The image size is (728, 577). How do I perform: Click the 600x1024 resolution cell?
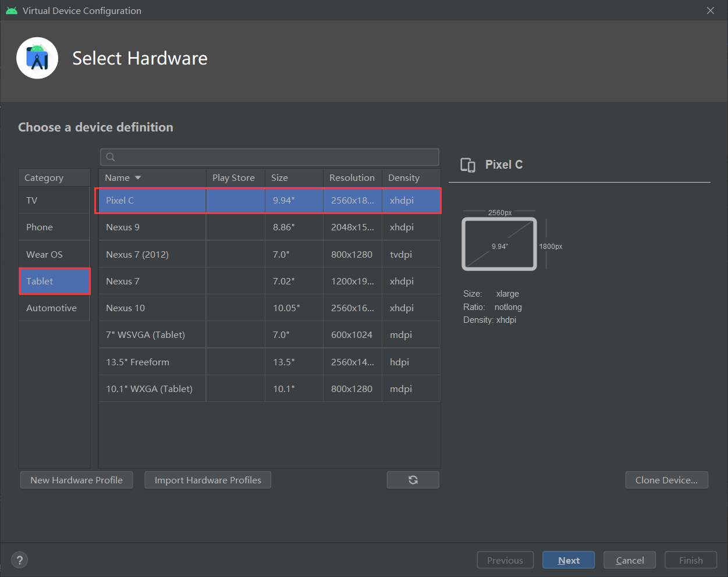[353, 334]
